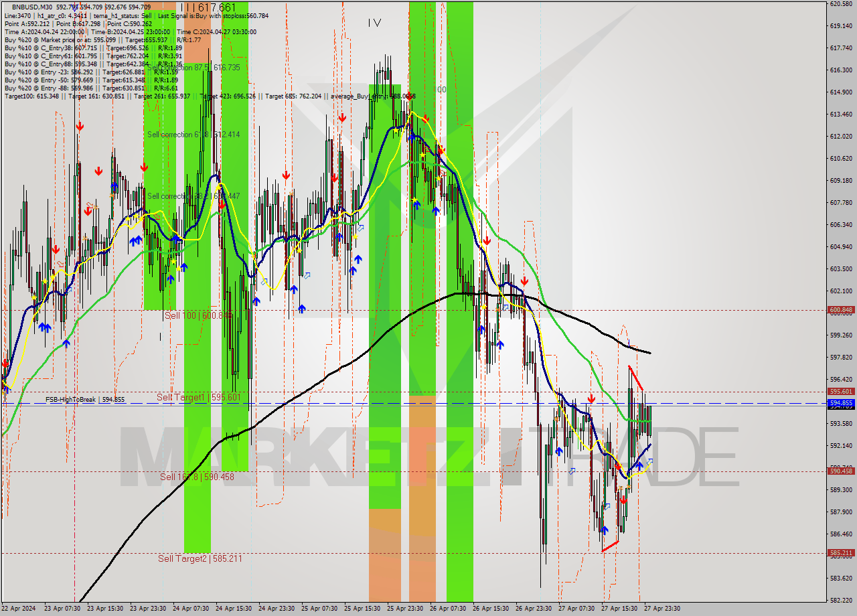This screenshot has height=616, width=857.
Task: Click the 583.620 price axis value
Action: (x=841, y=578)
